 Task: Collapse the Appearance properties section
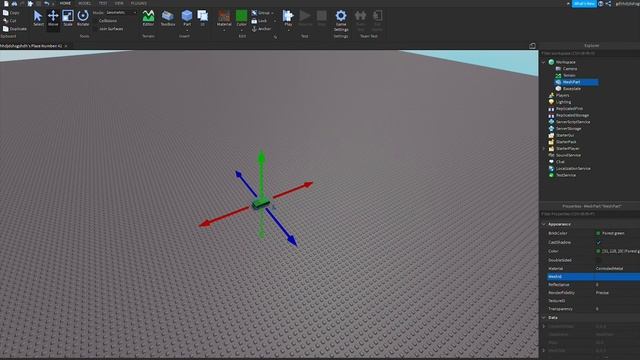[544, 224]
